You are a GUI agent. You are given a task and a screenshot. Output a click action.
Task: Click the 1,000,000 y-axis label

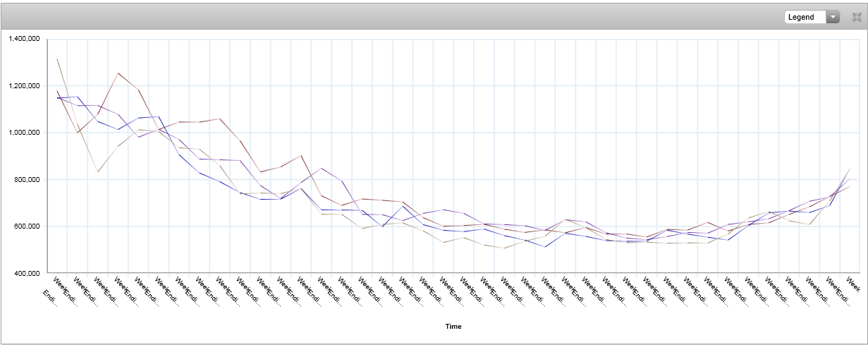pos(24,133)
